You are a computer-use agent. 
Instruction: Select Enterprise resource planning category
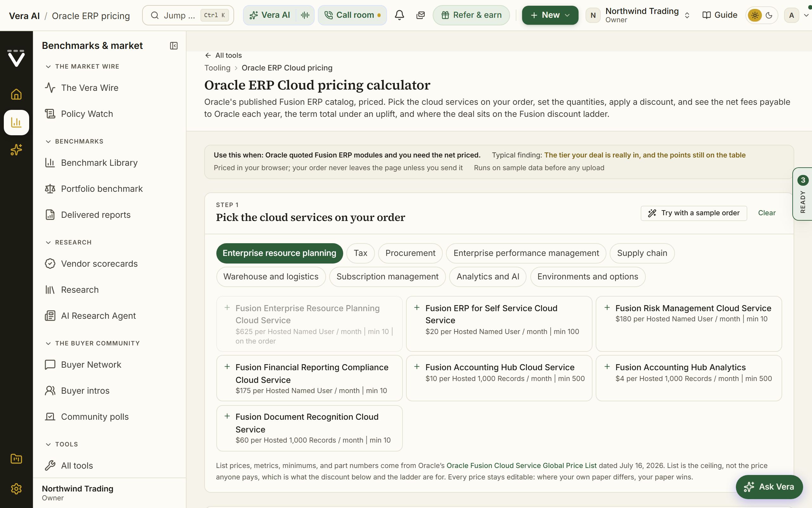click(x=279, y=253)
